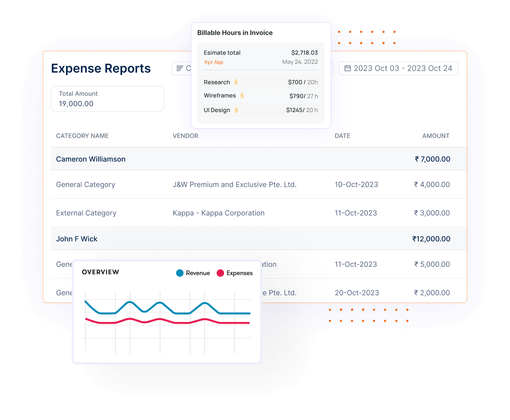
Task: Click vendor Kappa - Kappa Corporation
Action: coord(219,213)
